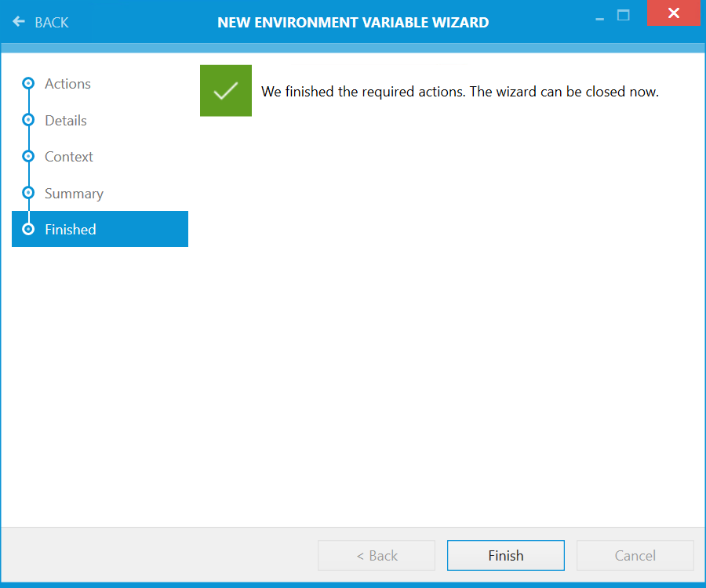
Task: Select the Actions wizard step
Action: tap(67, 83)
